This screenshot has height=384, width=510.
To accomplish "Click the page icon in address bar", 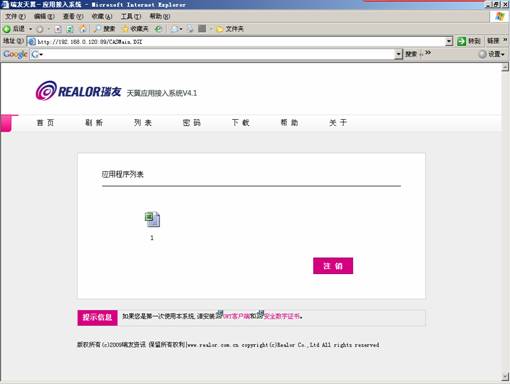I will click(x=32, y=42).
